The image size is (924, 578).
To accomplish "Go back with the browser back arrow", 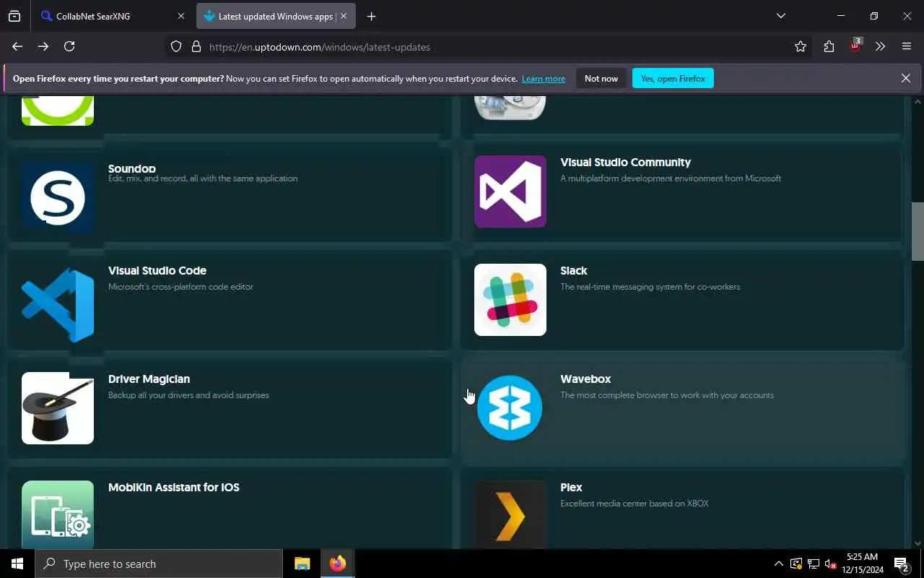I will click(x=17, y=46).
